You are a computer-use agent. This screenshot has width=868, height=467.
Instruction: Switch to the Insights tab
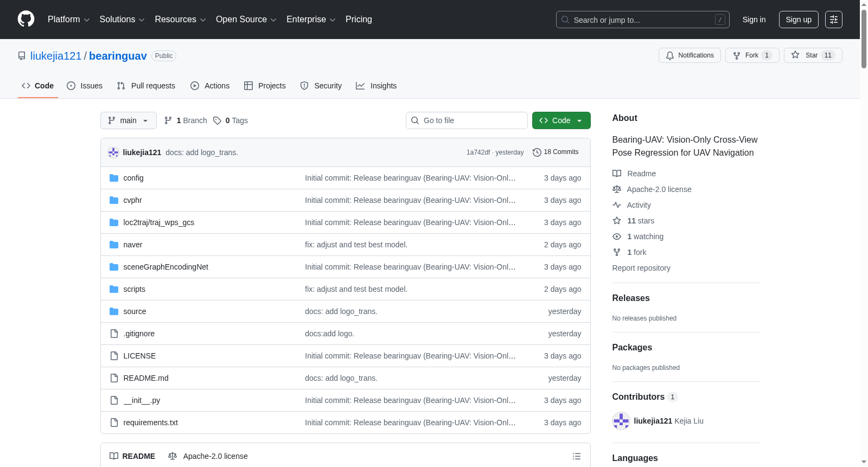point(376,86)
